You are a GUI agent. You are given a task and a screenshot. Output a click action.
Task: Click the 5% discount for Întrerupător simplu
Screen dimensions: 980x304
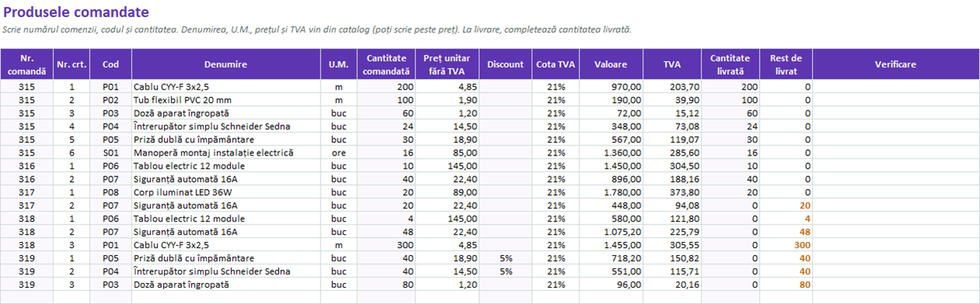click(506, 271)
